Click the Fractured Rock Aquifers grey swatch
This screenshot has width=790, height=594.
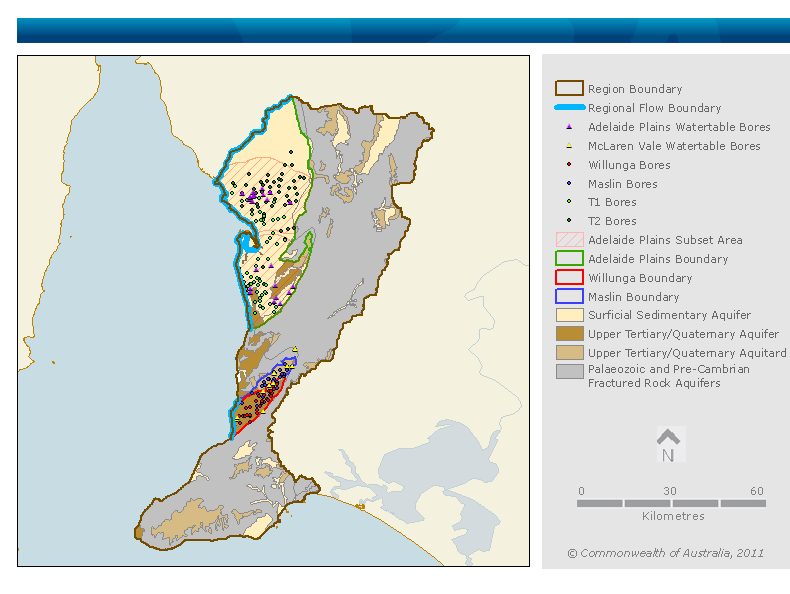(569, 371)
